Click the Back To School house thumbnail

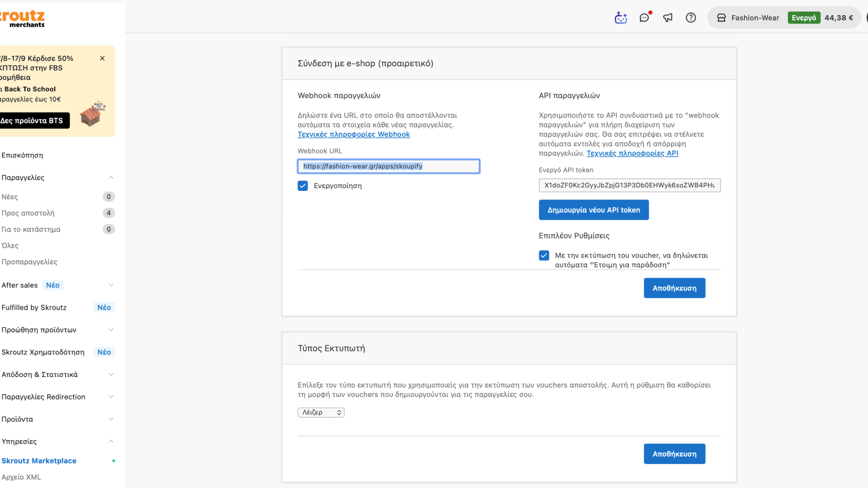pyautogui.click(x=92, y=114)
